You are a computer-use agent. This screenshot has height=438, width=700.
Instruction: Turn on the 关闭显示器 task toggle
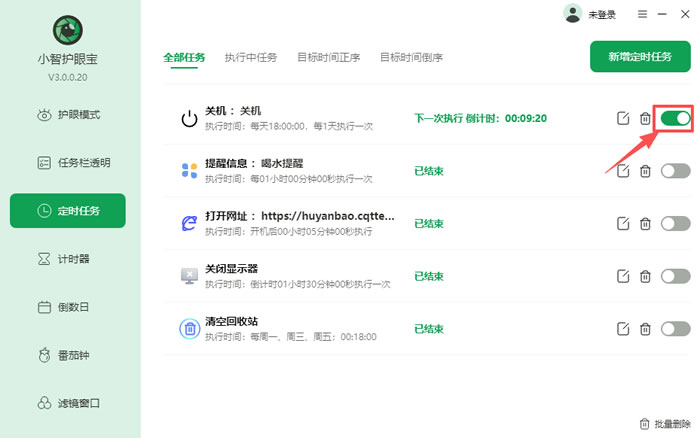[x=675, y=276]
